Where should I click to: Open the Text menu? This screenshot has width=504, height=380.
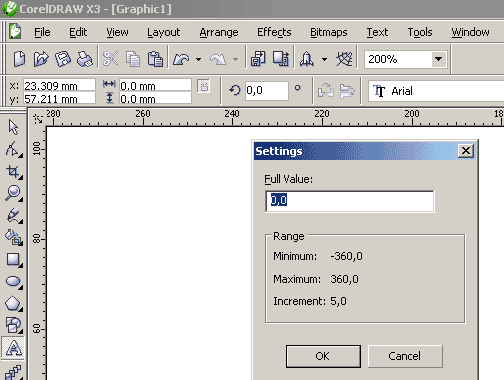377,32
